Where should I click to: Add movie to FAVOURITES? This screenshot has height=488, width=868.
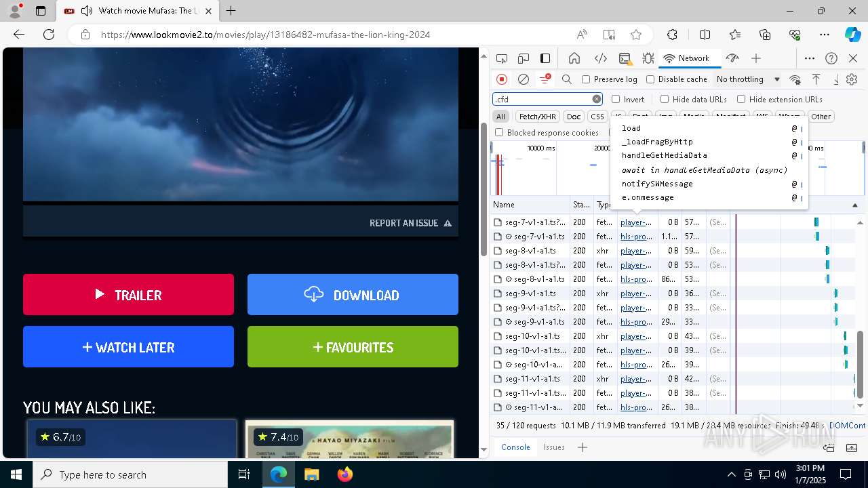(353, 346)
